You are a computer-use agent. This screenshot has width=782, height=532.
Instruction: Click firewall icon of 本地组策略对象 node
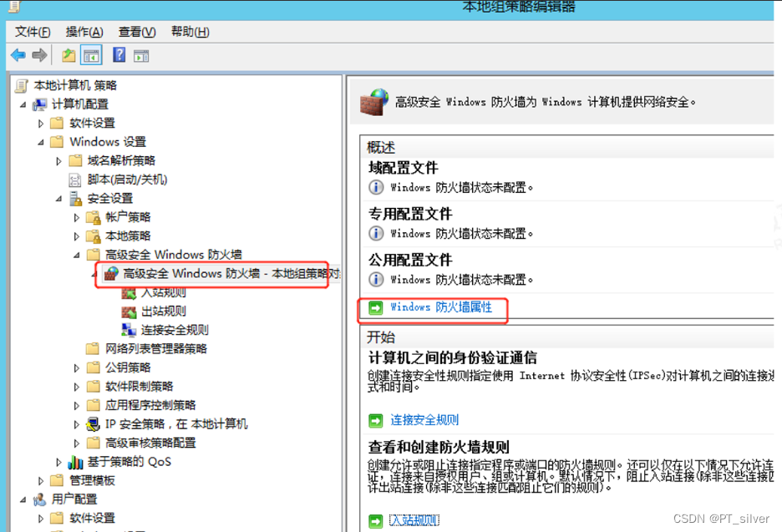tap(111, 274)
